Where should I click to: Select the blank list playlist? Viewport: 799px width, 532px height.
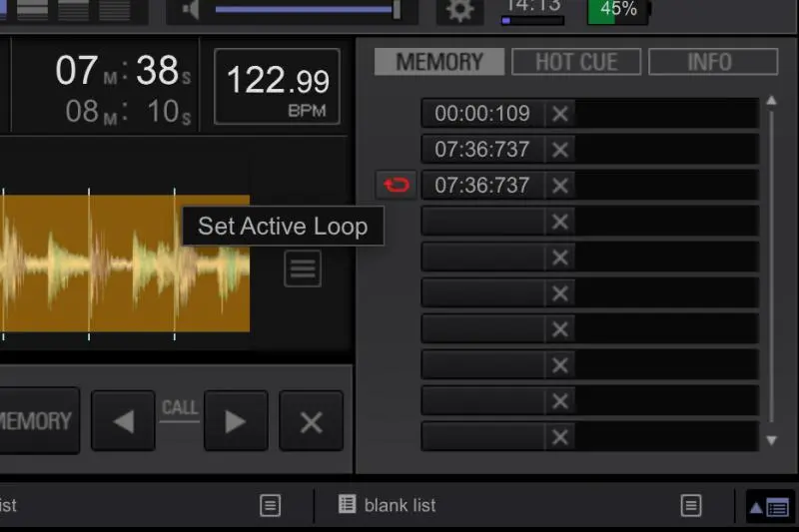point(399,505)
